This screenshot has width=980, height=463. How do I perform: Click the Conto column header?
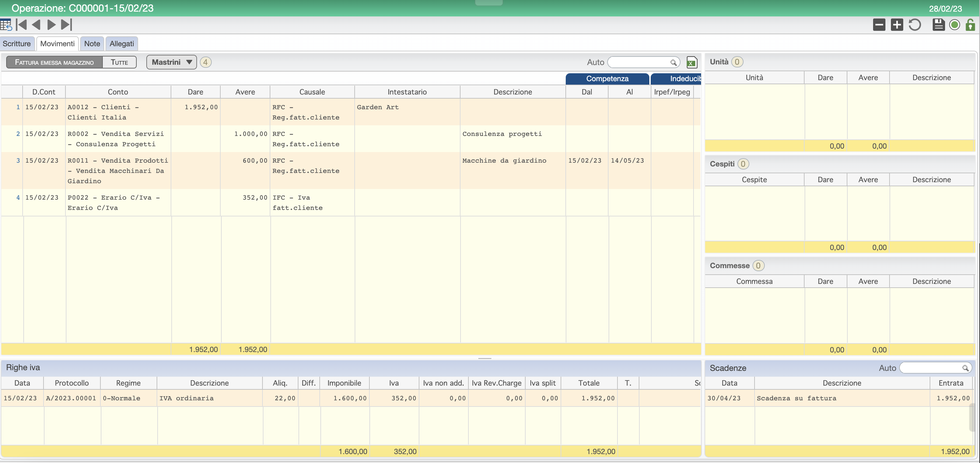118,92
